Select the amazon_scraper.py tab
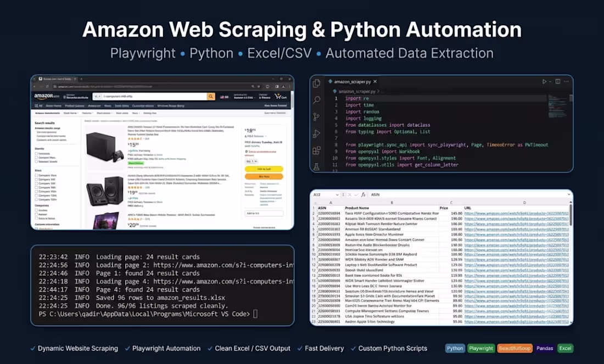 click(353, 82)
